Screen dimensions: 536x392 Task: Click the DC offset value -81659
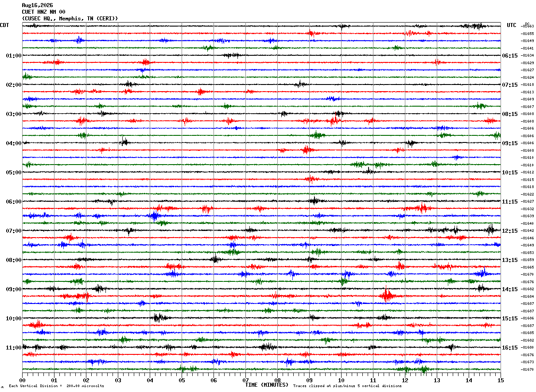click(x=528, y=260)
